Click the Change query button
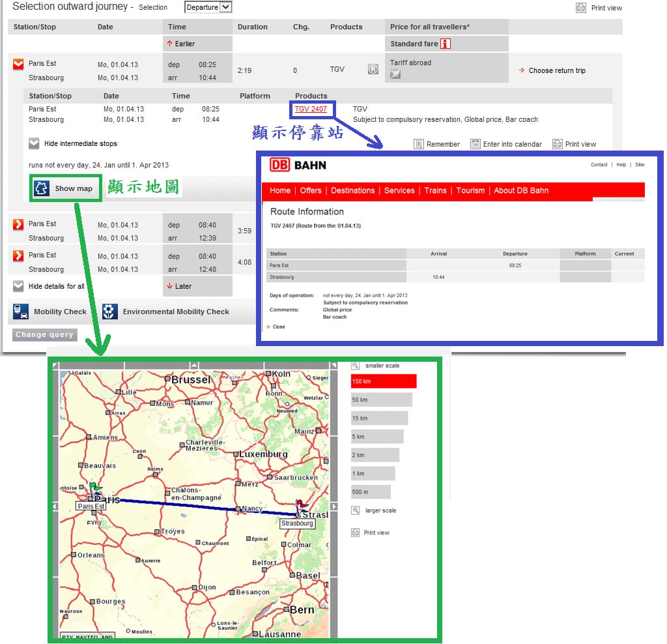 coord(45,334)
